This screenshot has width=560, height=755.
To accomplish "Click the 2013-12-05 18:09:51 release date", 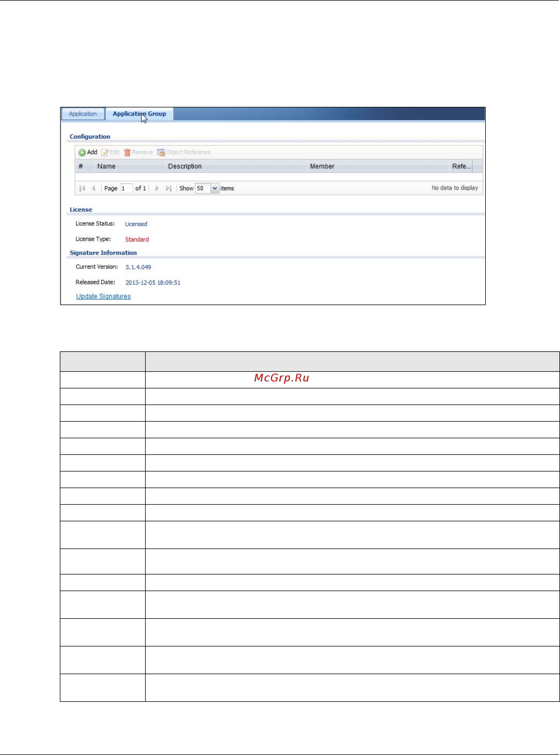I will point(153,283).
